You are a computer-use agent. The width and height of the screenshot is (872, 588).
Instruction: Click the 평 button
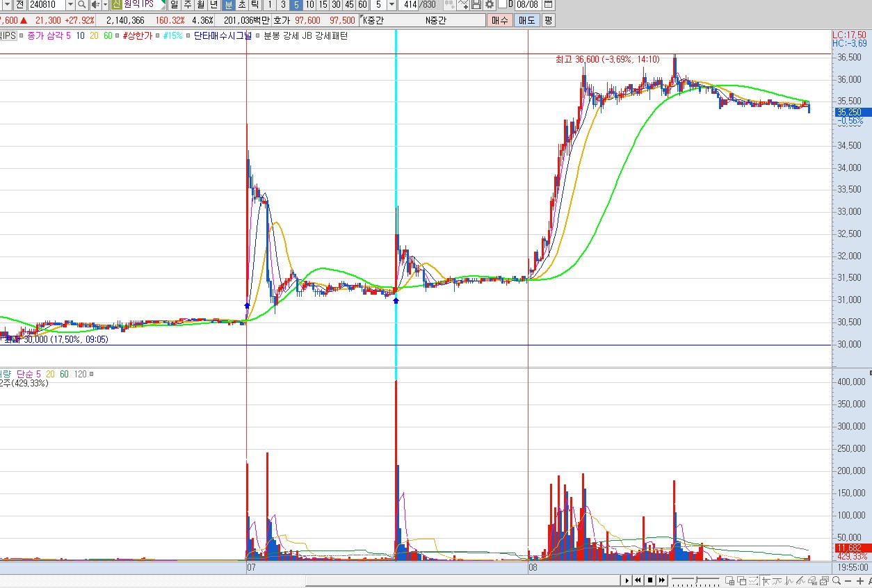548,20
